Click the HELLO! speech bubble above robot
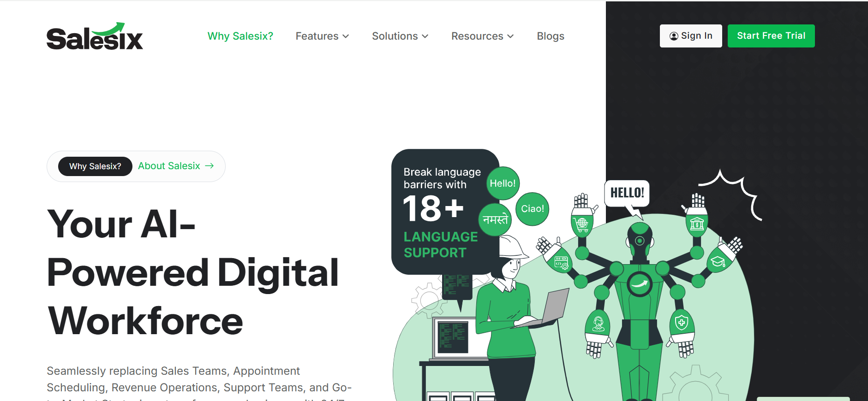Image resolution: width=868 pixels, height=401 pixels. [627, 193]
